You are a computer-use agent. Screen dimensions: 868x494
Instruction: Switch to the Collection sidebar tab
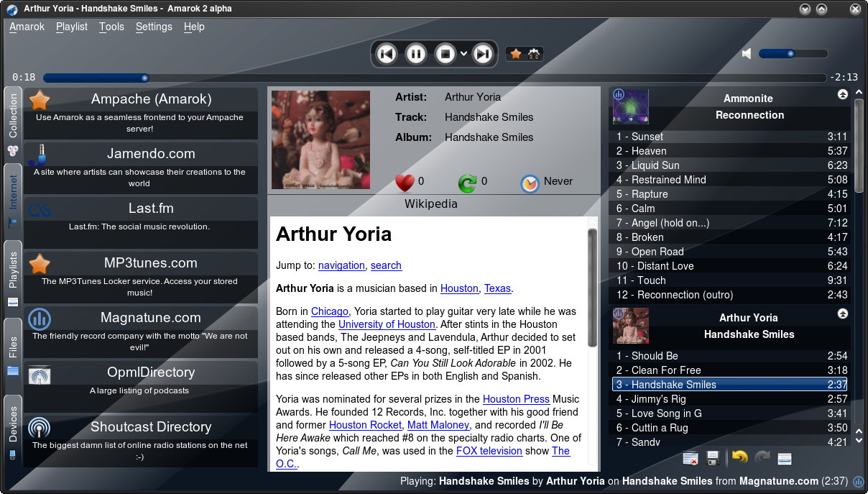(x=13, y=124)
